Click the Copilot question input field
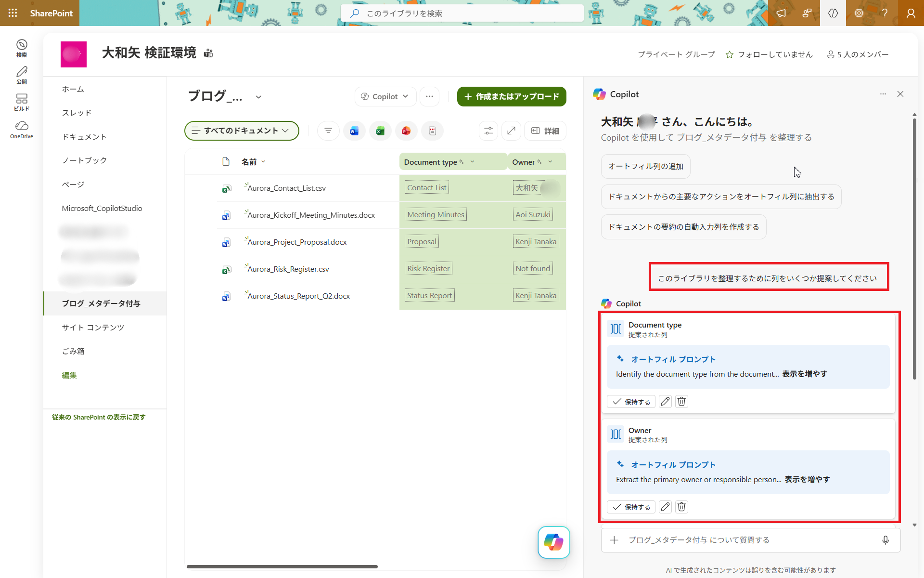Screen dimensions: 924x578 [x=751, y=540]
